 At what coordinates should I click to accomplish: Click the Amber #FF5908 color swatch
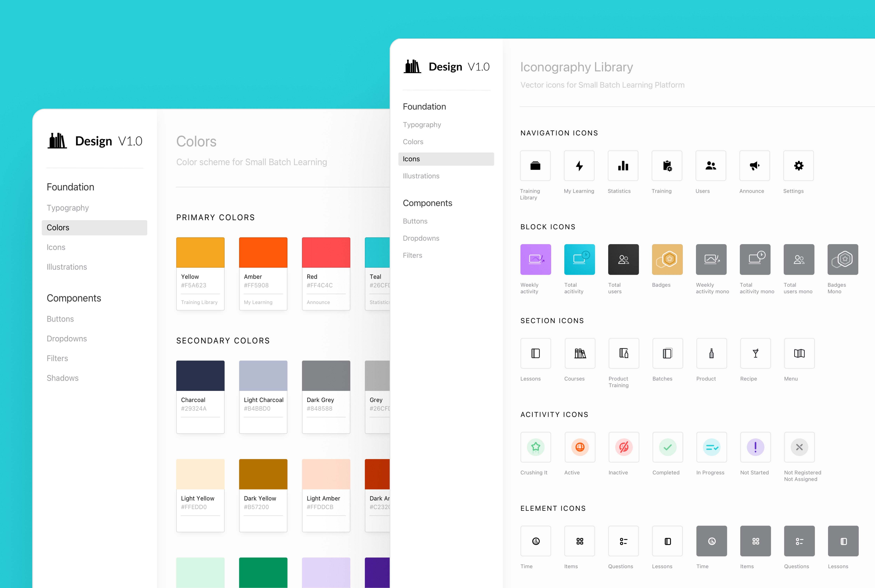263,252
